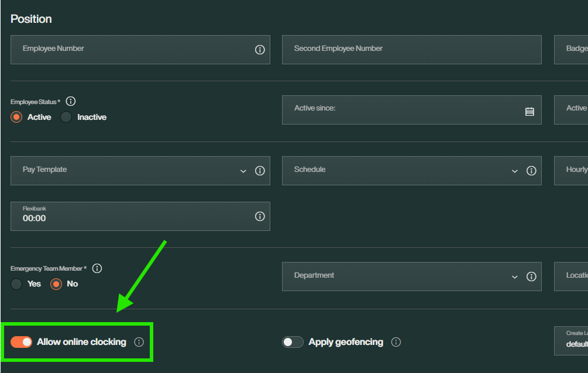Click Emergency Team Member label text
The height and width of the screenshot is (373, 588).
tap(49, 268)
